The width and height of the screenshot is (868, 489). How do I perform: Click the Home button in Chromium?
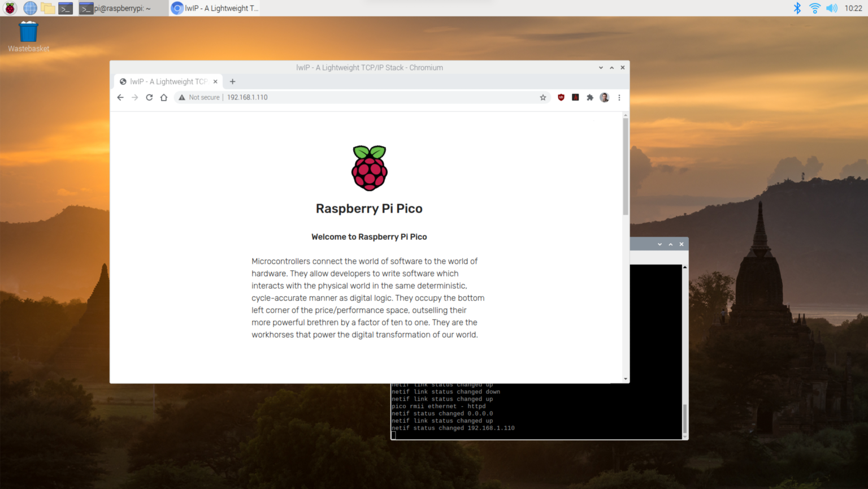(x=164, y=97)
